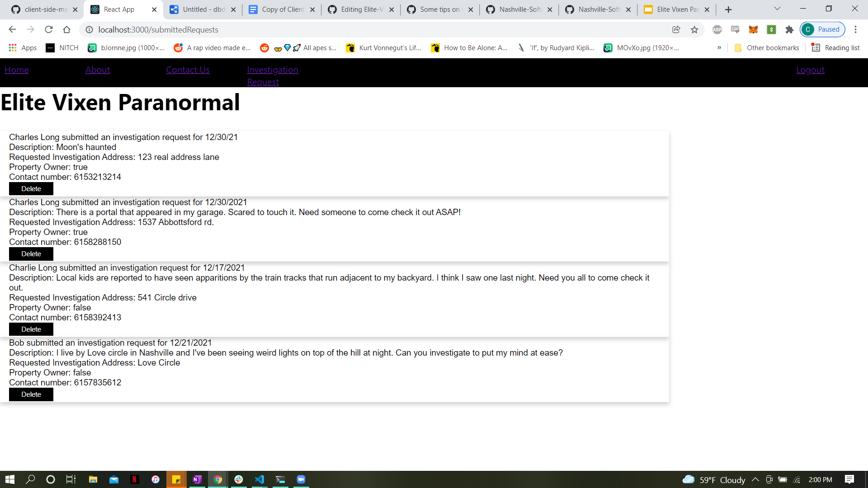This screenshot has height=488, width=868.
Task: Open Sticky Notes from the taskbar
Action: pos(176,479)
